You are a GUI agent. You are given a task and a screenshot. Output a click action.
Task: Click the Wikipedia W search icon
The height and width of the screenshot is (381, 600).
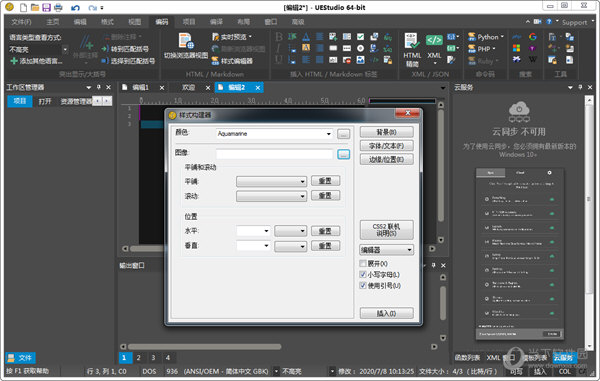pos(533,59)
